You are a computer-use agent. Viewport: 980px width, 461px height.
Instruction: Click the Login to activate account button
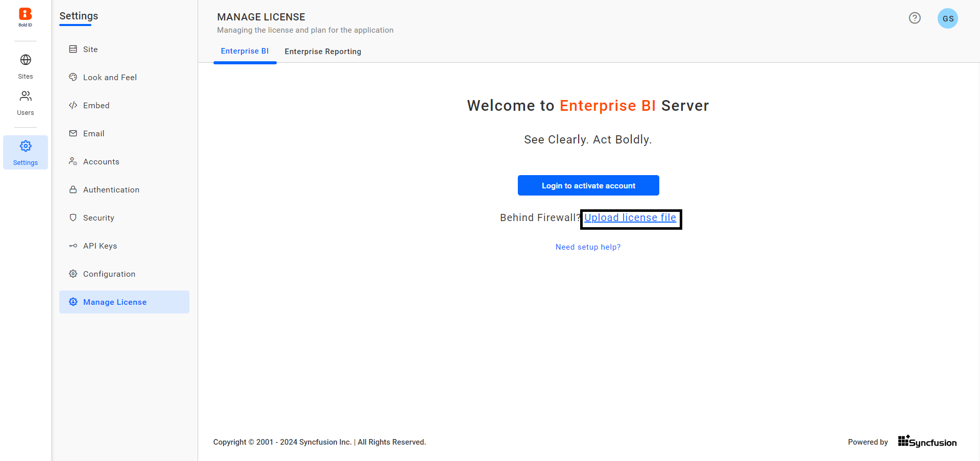click(588, 185)
